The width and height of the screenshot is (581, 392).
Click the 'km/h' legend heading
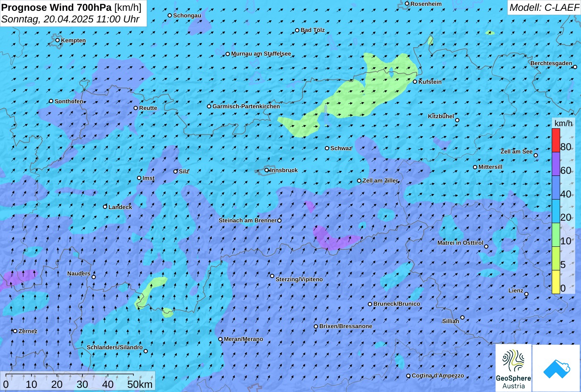tap(563, 123)
